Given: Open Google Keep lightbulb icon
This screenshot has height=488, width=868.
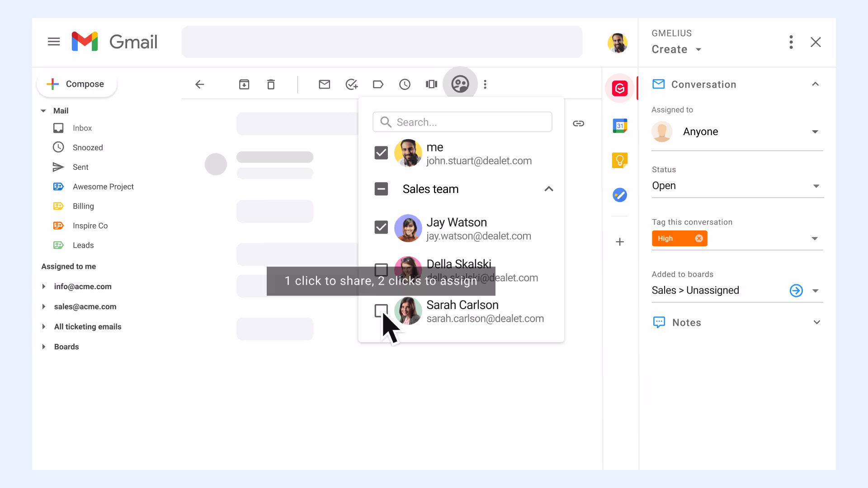Looking at the screenshot, I should pos(620,160).
